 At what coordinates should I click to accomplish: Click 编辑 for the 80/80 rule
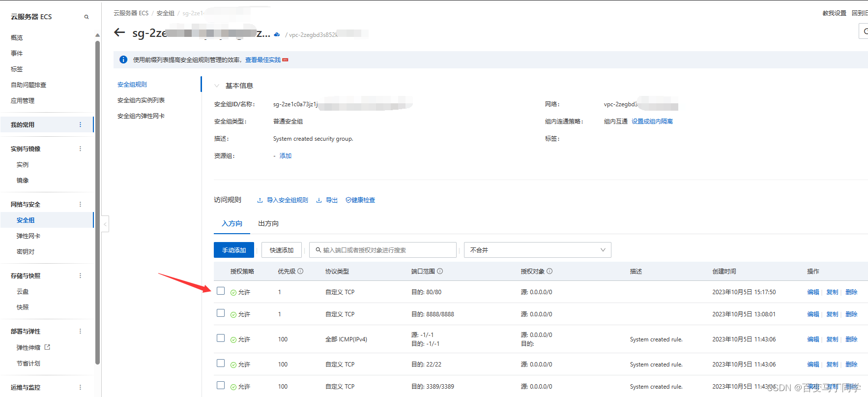click(813, 292)
